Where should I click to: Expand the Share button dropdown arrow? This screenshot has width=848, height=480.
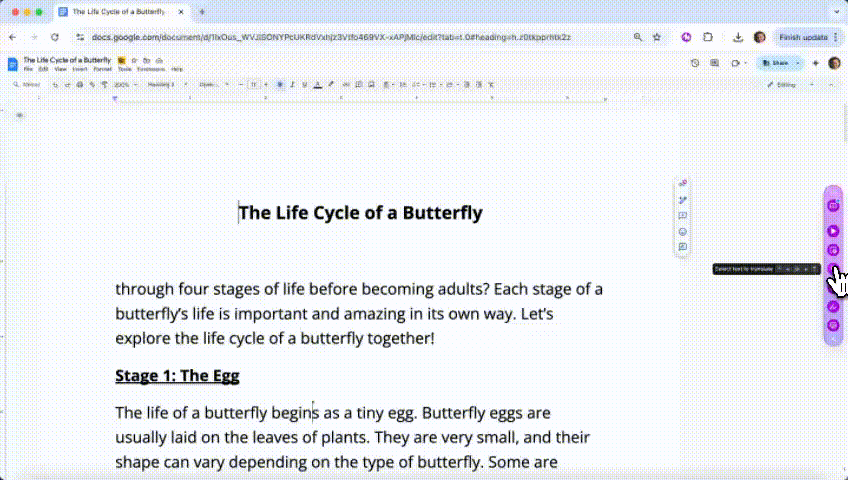(798, 63)
